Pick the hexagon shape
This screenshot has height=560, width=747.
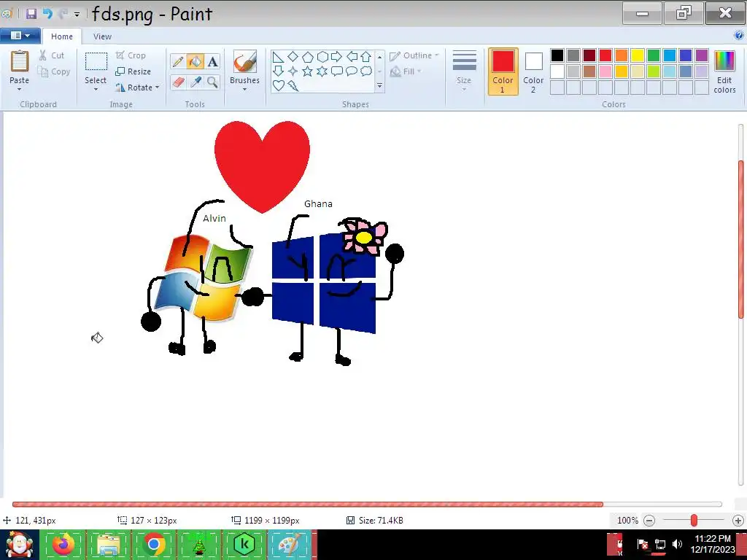[x=322, y=57]
